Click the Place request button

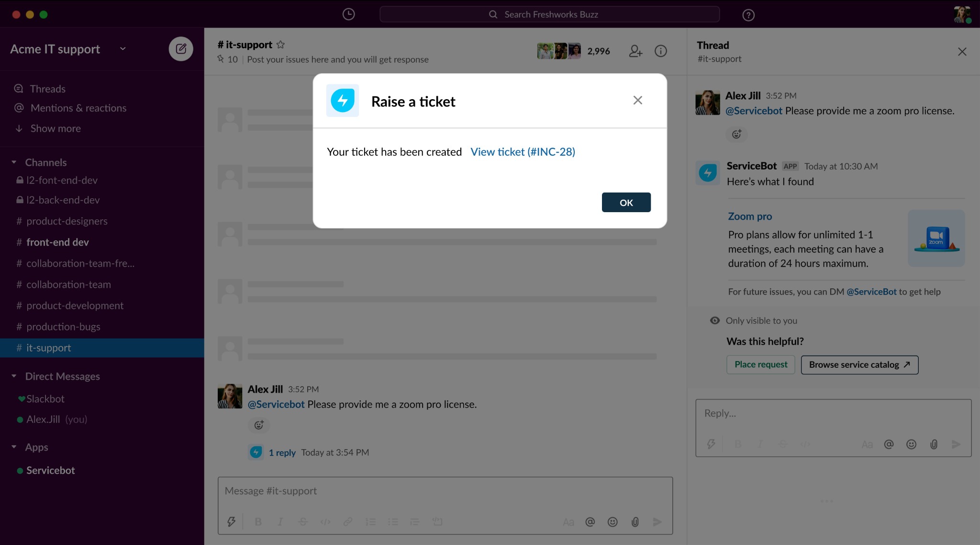[760, 364]
